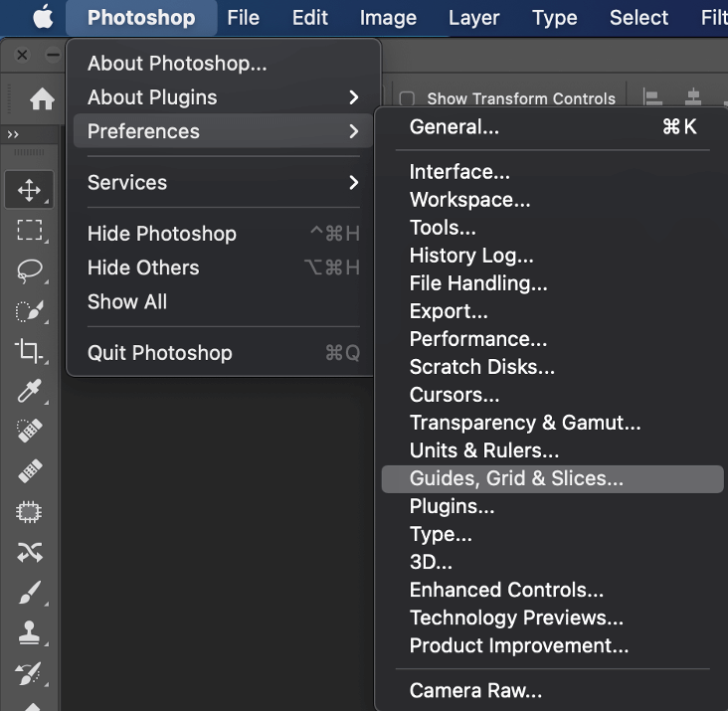Open File Handling... preferences
Screen dimensions: 728x711
tap(553, 283)
